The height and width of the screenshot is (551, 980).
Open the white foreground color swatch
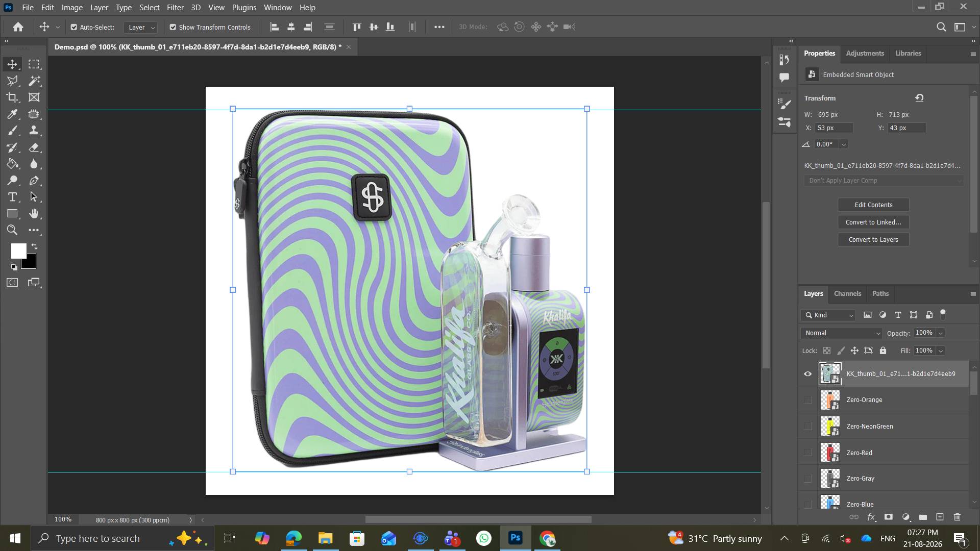click(x=18, y=250)
